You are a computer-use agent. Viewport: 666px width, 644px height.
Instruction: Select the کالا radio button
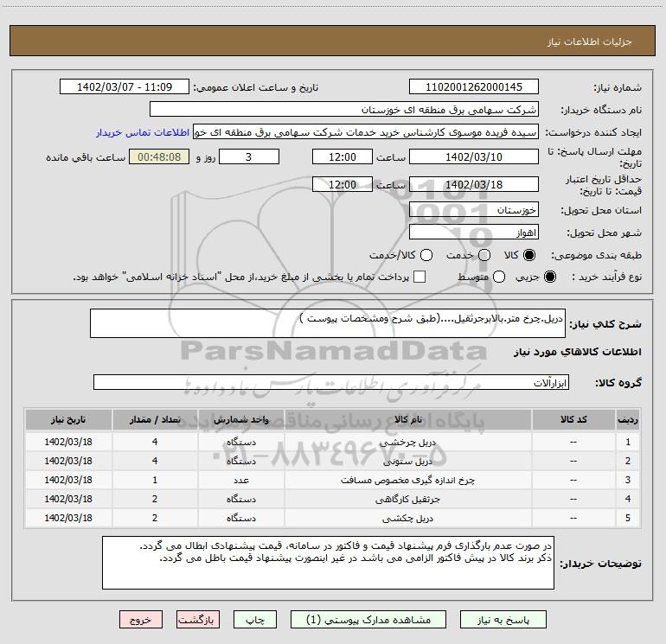tap(529, 255)
